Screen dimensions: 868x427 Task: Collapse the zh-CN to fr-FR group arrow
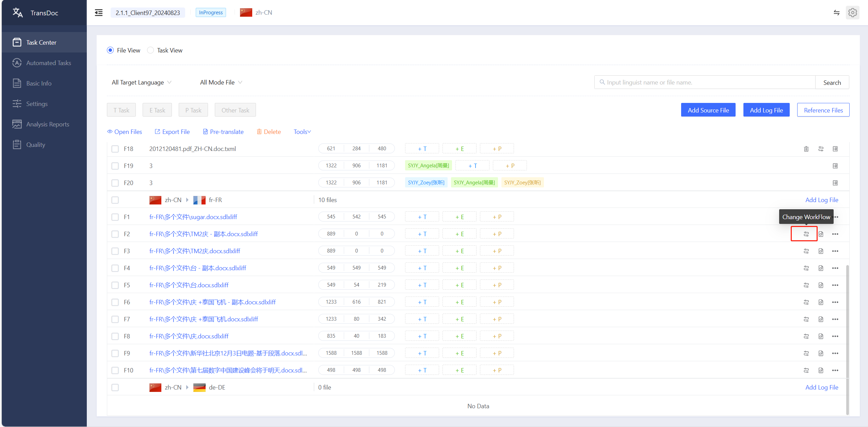(x=187, y=200)
